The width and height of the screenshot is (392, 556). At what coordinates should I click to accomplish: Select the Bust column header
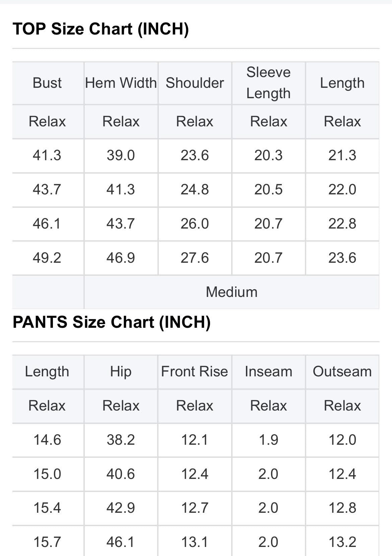coord(47,83)
